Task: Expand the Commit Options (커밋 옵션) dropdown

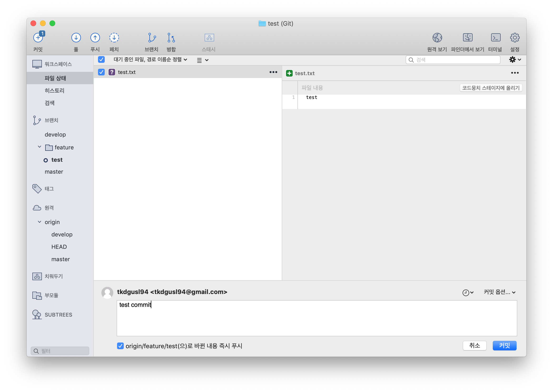Action: (x=499, y=292)
